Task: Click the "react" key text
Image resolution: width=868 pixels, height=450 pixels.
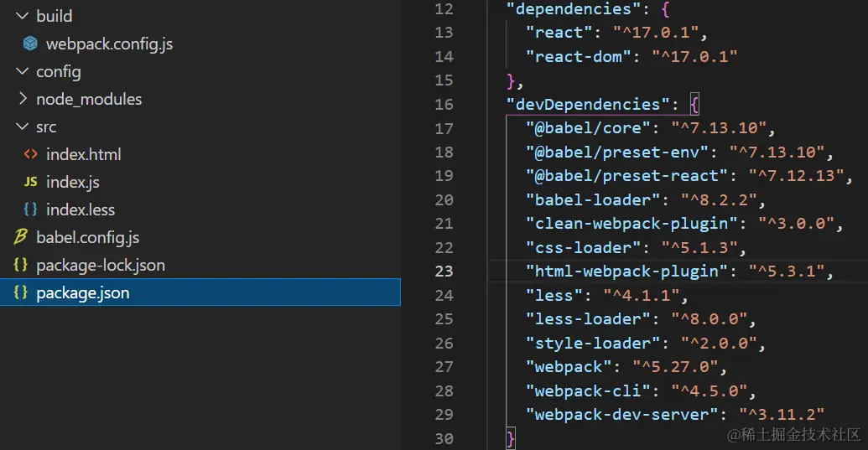Action: pos(559,33)
